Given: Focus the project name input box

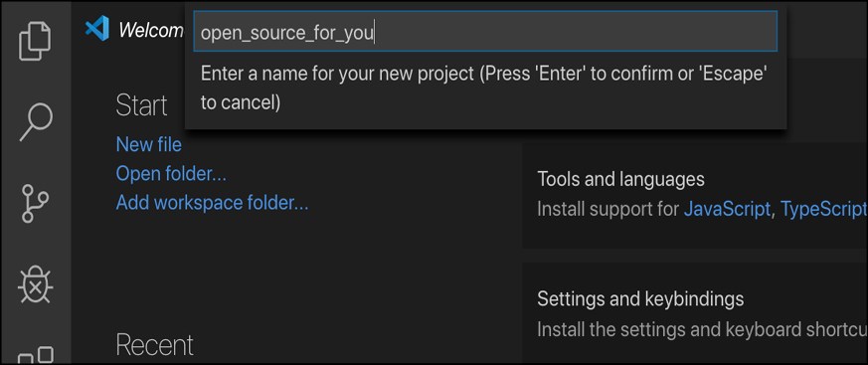Looking at the screenshot, I should (485, 33).
